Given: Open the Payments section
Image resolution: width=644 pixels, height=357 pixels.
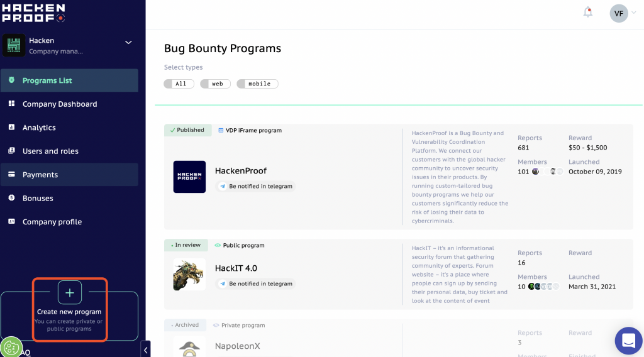Looking at the screenshot, I should coord(69,174).
